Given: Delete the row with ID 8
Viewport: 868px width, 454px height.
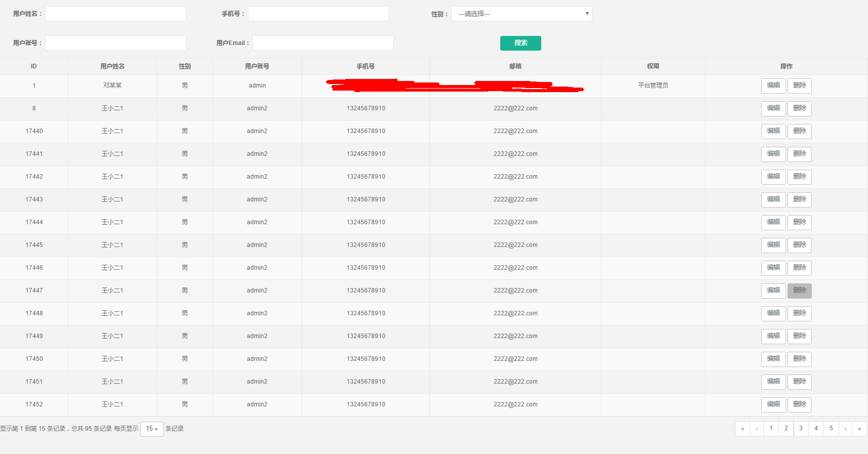Looking at the screenshot, I should tap(800, 108).
